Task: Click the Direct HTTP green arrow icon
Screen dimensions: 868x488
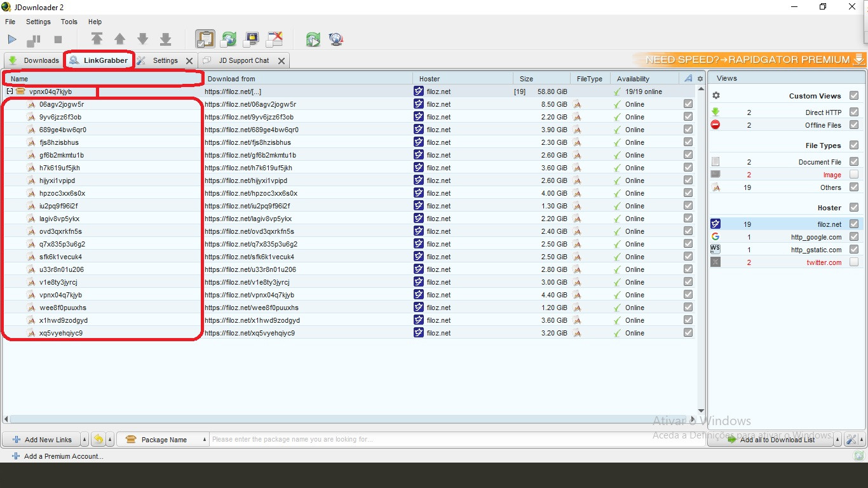Action: [x=715, y=112]
